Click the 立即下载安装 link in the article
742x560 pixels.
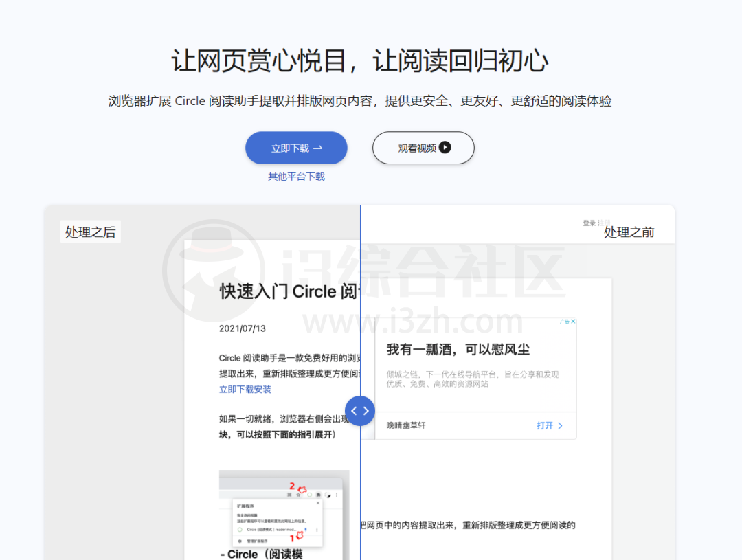point(245,389)
